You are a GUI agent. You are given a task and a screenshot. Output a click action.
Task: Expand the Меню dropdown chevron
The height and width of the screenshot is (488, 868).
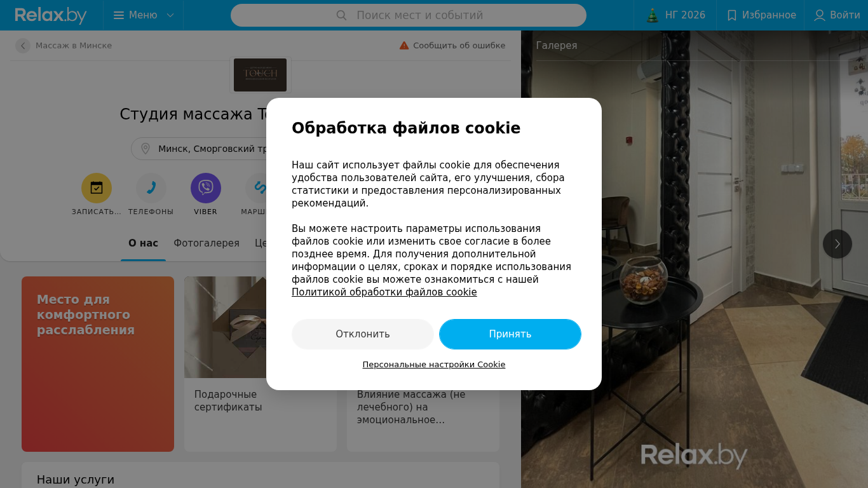tap(170, 15)
